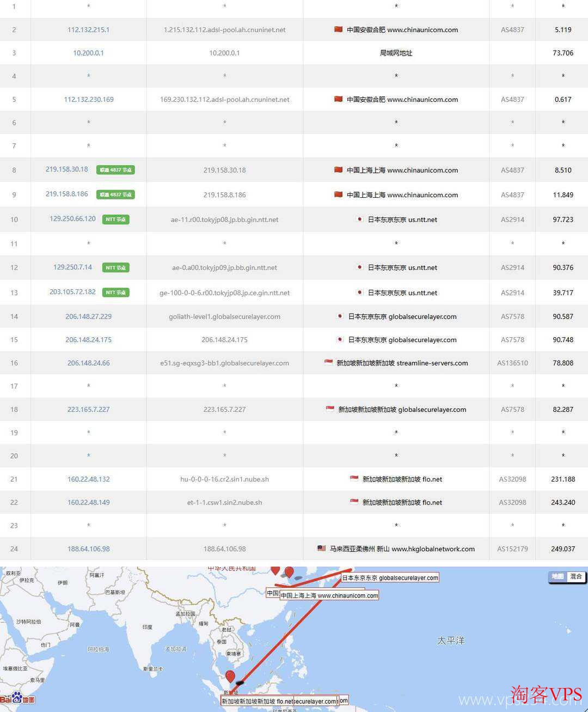Click hostname hu-0-0-0-16.cr2.sin1.nube.sh

pyautogui.click(x=224, y=479)
